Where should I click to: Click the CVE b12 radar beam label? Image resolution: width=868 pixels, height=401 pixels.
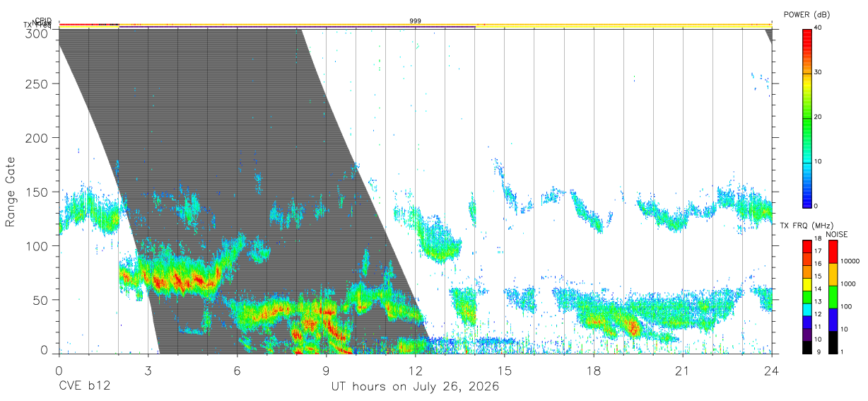click(x=84, y=386)
